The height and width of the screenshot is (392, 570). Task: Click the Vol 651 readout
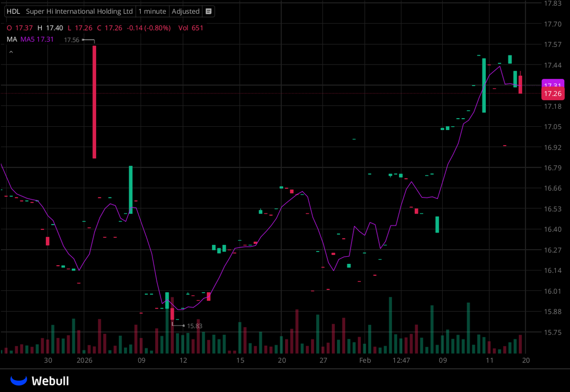click(190, 28)
